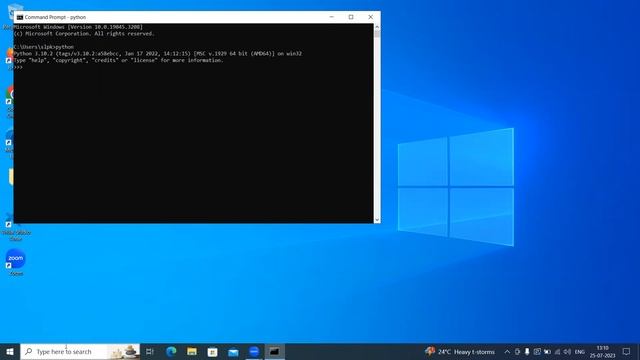Show hidden system tray icons

click(x=507, y=351)
